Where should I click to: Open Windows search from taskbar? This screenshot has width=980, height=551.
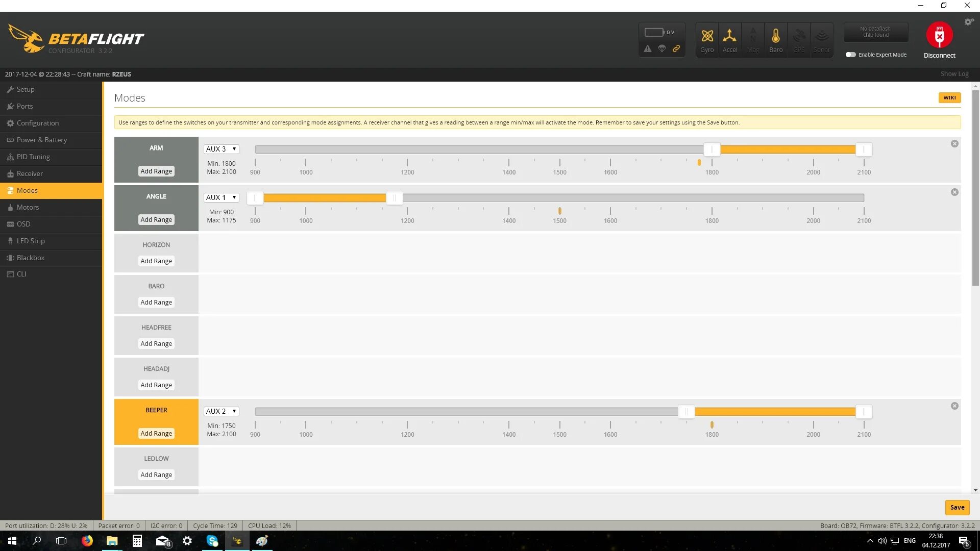[x=37, y=541]
